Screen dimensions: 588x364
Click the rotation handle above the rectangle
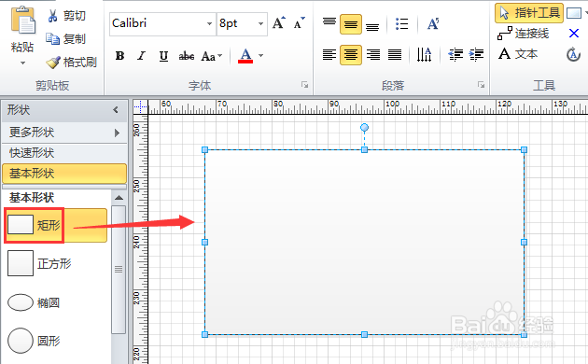(x=364, y=128)
